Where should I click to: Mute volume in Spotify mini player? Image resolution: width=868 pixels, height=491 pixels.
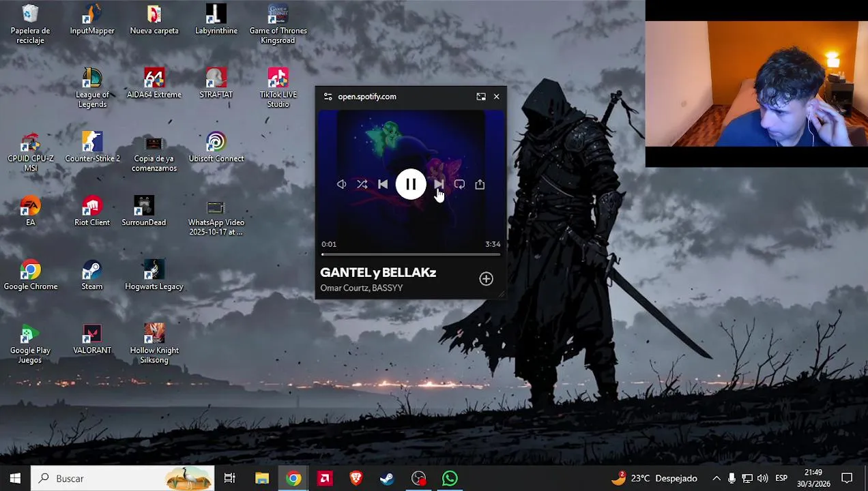point(342,184)
